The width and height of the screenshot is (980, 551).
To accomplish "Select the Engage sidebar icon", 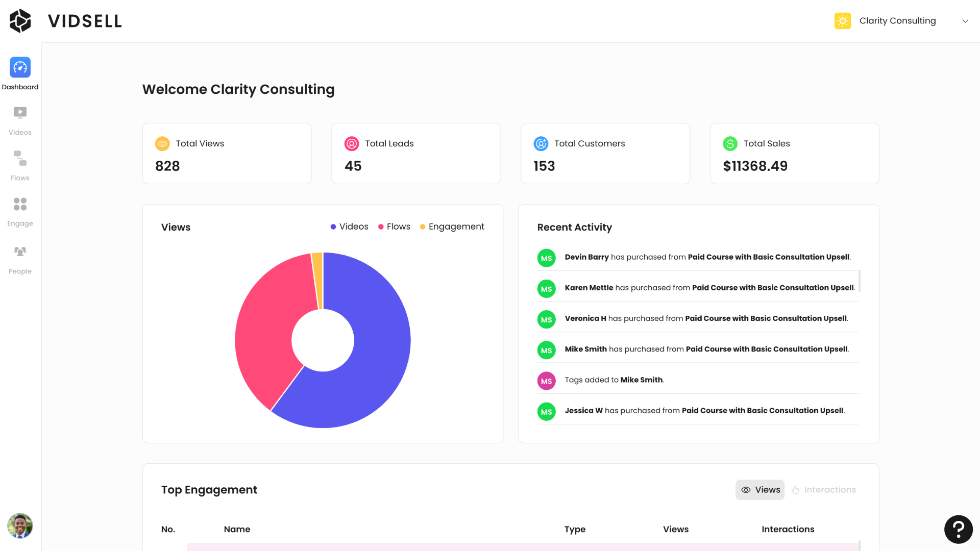I will 20,204.
